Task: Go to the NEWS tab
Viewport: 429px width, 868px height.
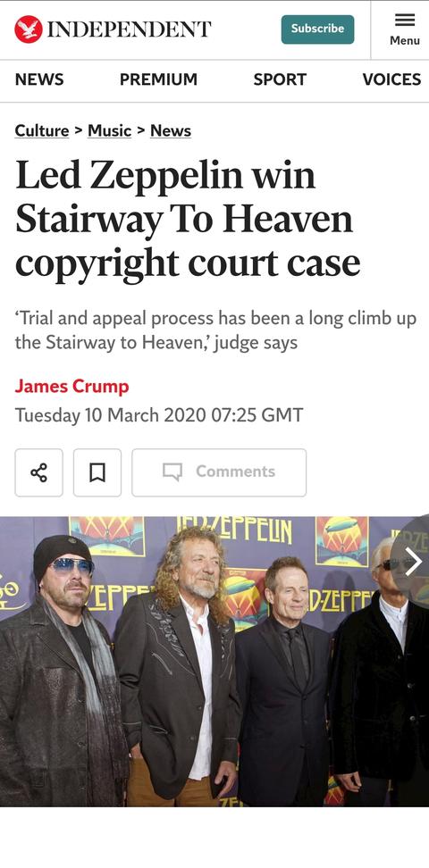Action: (x=39, y=79)
